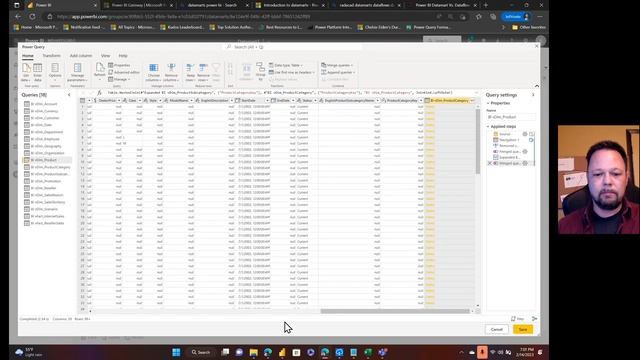The image size is (640, 360).
Task: Delete the selected Merged queries step
Action: coord(490,163)
